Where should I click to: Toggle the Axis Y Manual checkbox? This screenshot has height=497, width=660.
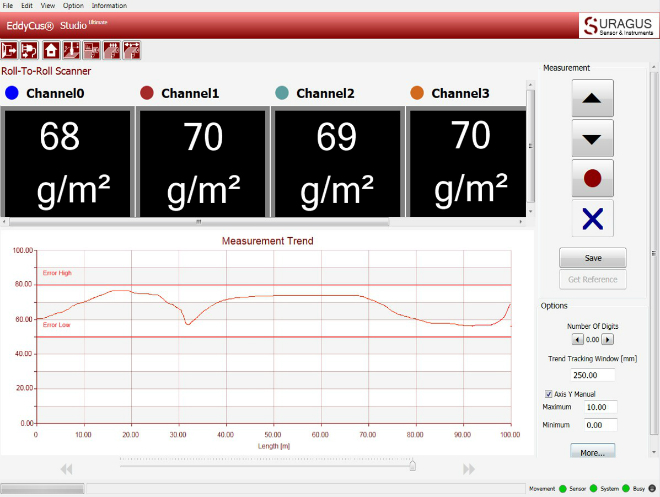(x=548, y=394)
